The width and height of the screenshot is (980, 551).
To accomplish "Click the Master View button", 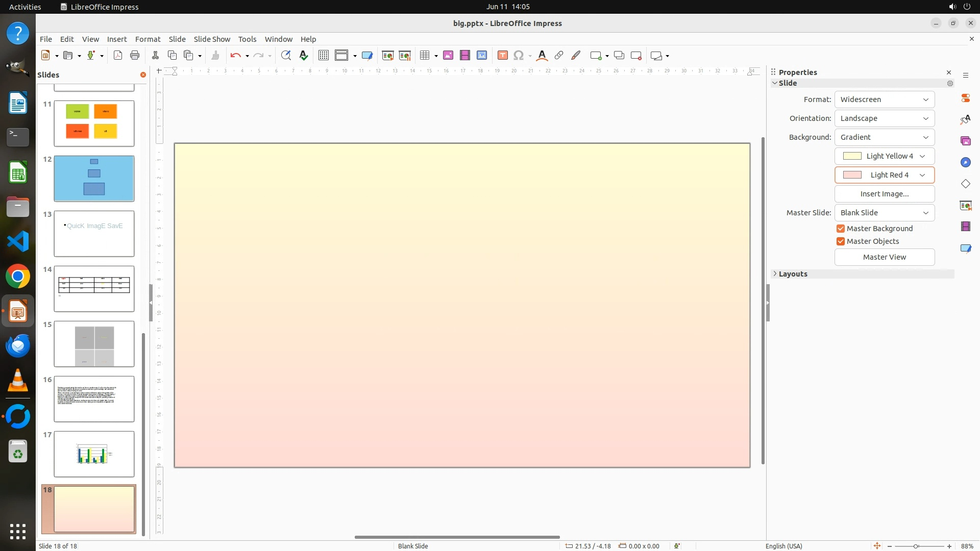I will (884, 257).
